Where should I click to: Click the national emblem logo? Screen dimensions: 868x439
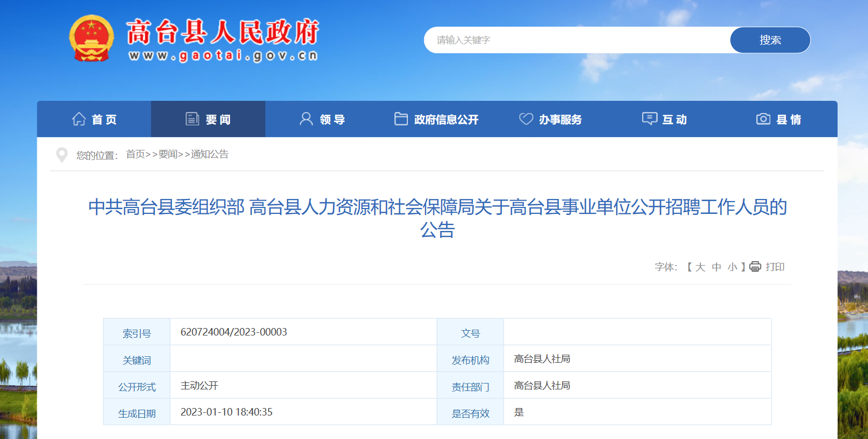coord(92,38)
